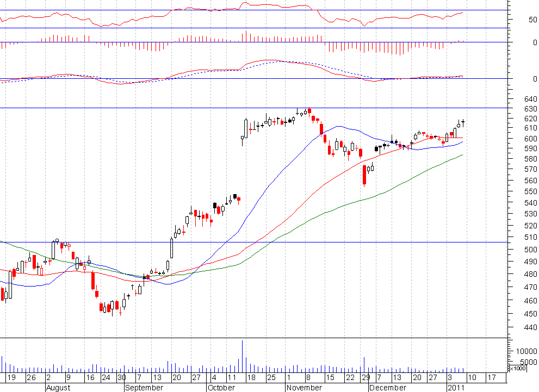Click the date label 19 before August
Viewport: 539px width, 392px height.
click(x=11, y=377)
